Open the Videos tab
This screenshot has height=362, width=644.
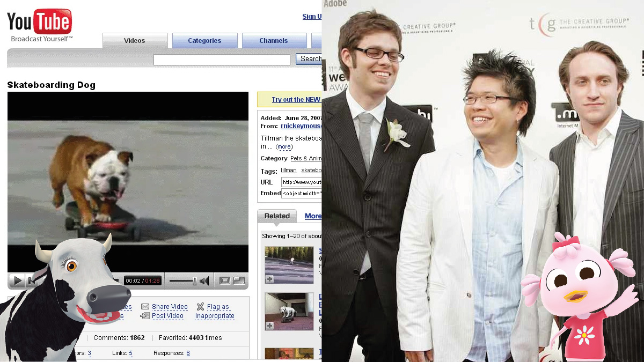coord(135,41)
